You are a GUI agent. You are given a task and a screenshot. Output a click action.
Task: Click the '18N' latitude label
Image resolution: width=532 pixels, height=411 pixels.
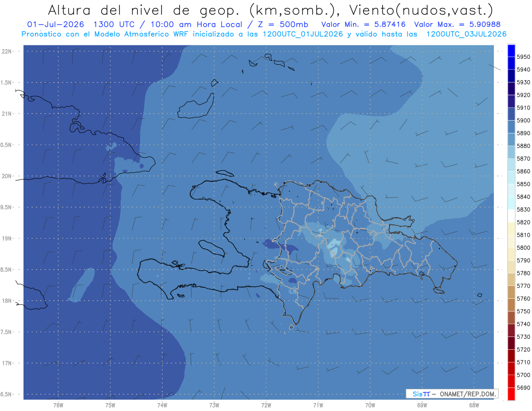point(8,301)
